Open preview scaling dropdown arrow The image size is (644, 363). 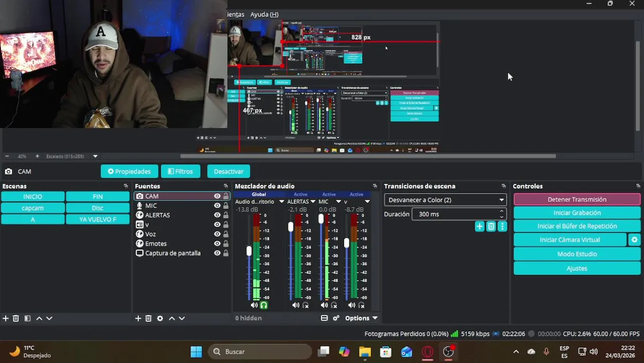point(95,156)
